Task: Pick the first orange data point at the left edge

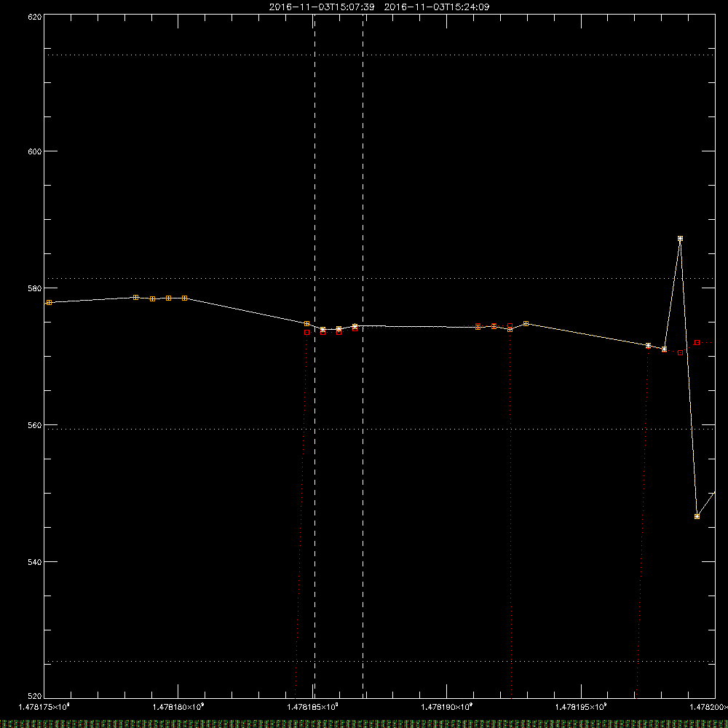Action: pyautogui.click(x=50, y=302)
